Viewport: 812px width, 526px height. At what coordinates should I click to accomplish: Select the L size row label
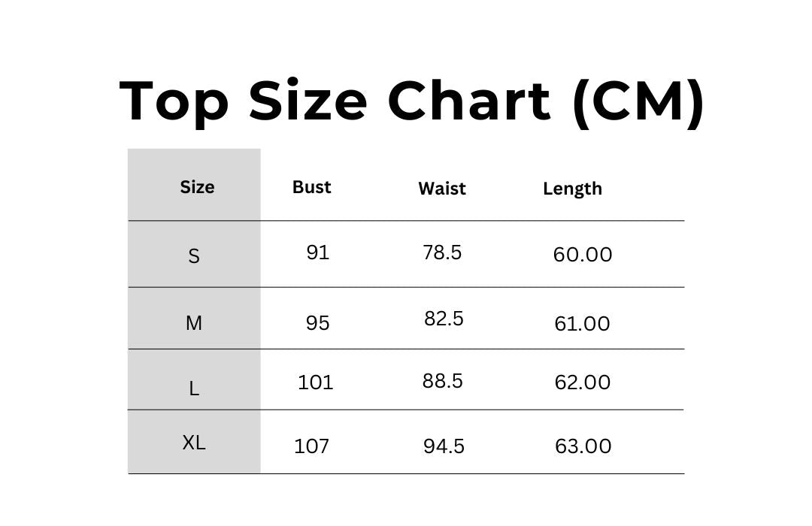194,388
